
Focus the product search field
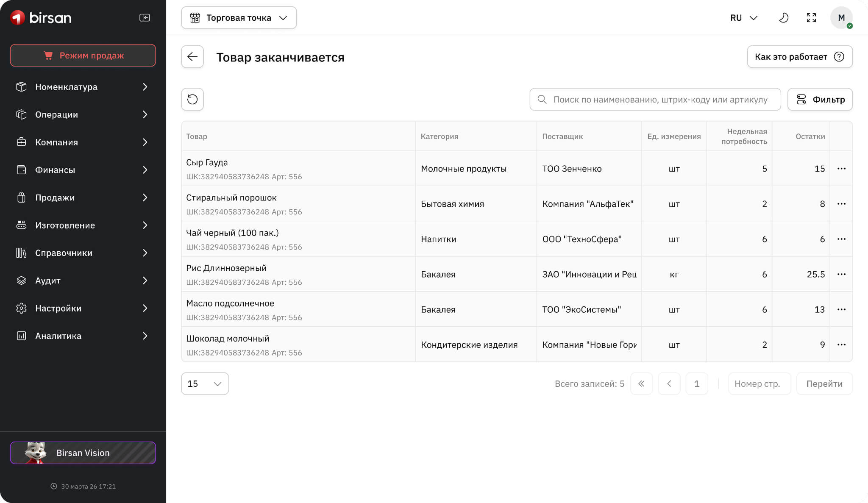(x=655, y=99)
